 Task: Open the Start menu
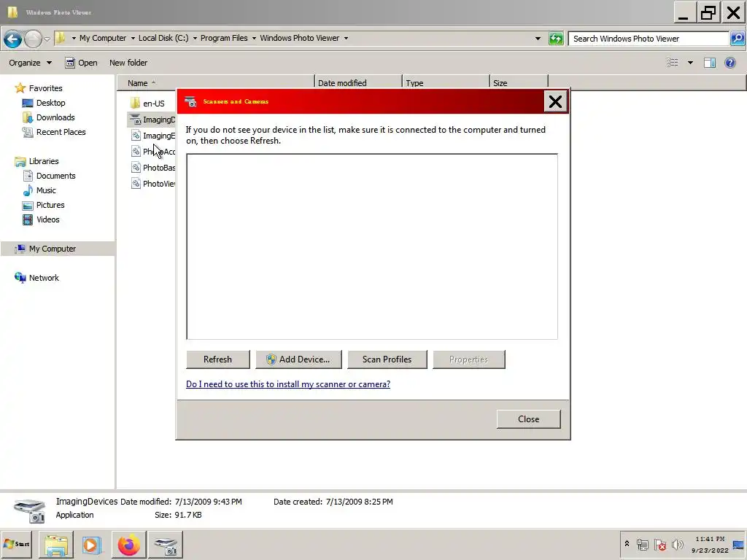click(x=16, y=544)
